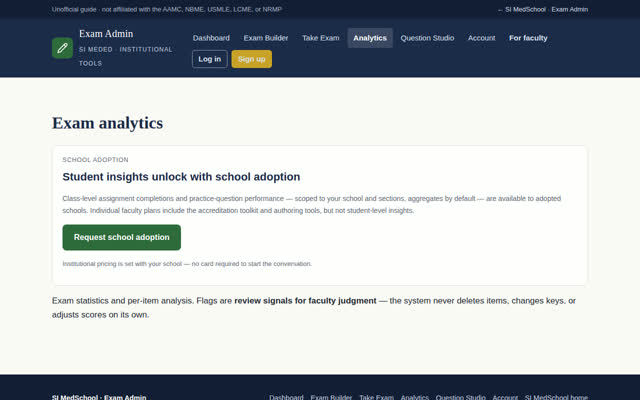Click heading Student insights unlock with school adoption

[181, 177]
